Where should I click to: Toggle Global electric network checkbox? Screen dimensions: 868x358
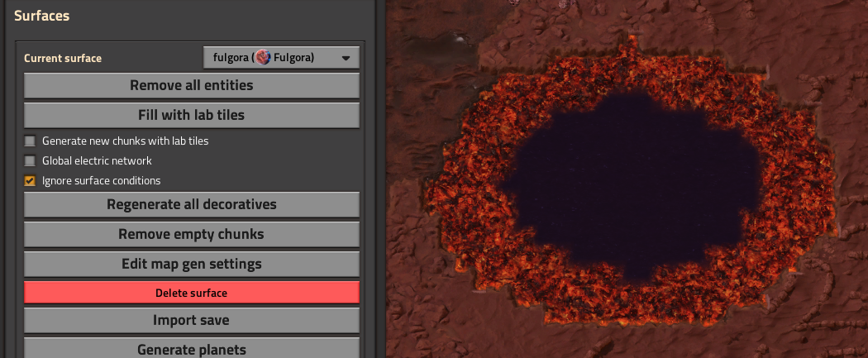pos(30,161)
